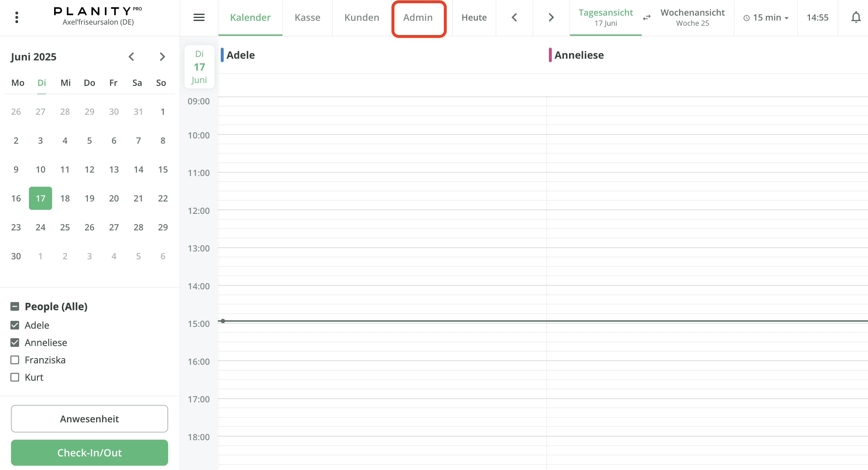
Task: Go to next day in toolbar
Action: coord(551,17)
